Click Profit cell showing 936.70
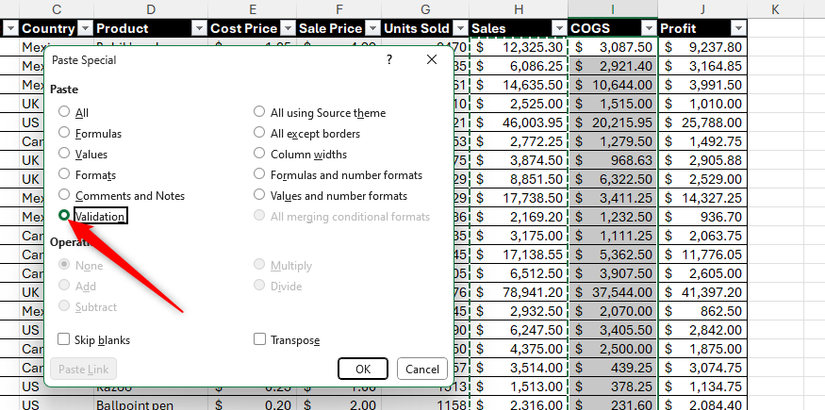 (702, 217)
